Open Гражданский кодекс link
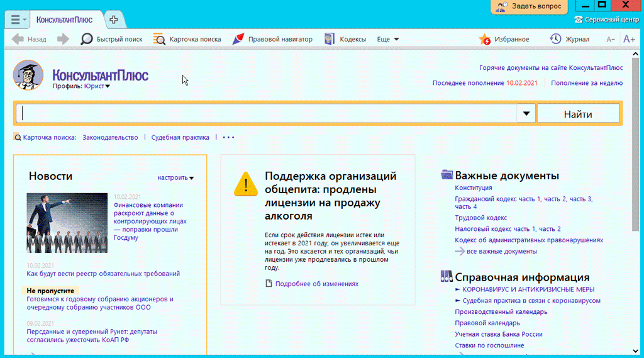Screen dimensions: 644x358 coord(523,203)
